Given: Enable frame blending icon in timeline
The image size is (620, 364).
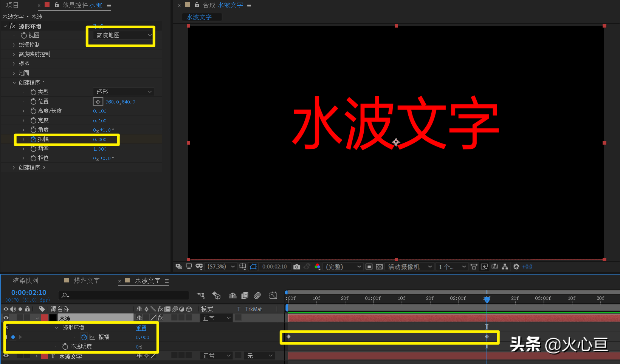Looking at the screenshot, I should point(245,295).
